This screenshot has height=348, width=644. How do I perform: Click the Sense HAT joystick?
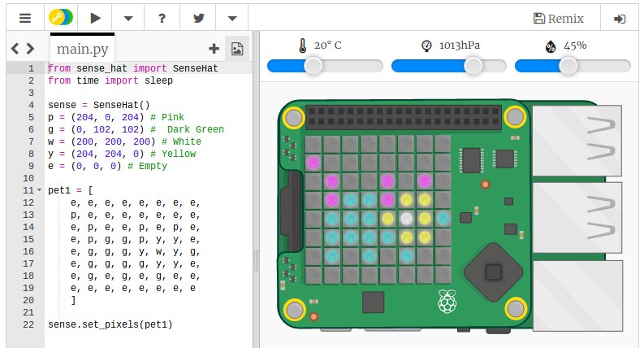click(493, 272)
